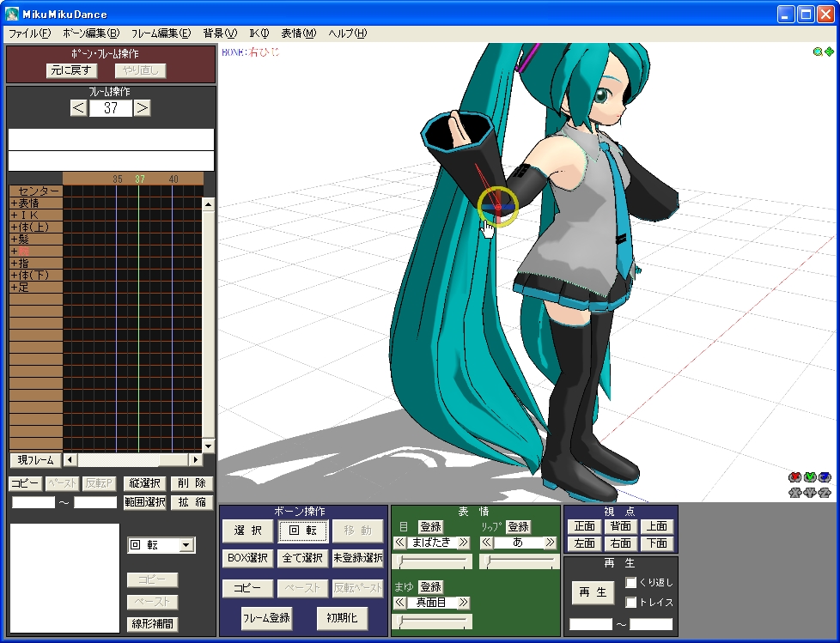This screenshot has height=643, width=840.
Task: Click 再生 play button
Action: (593, 592)
